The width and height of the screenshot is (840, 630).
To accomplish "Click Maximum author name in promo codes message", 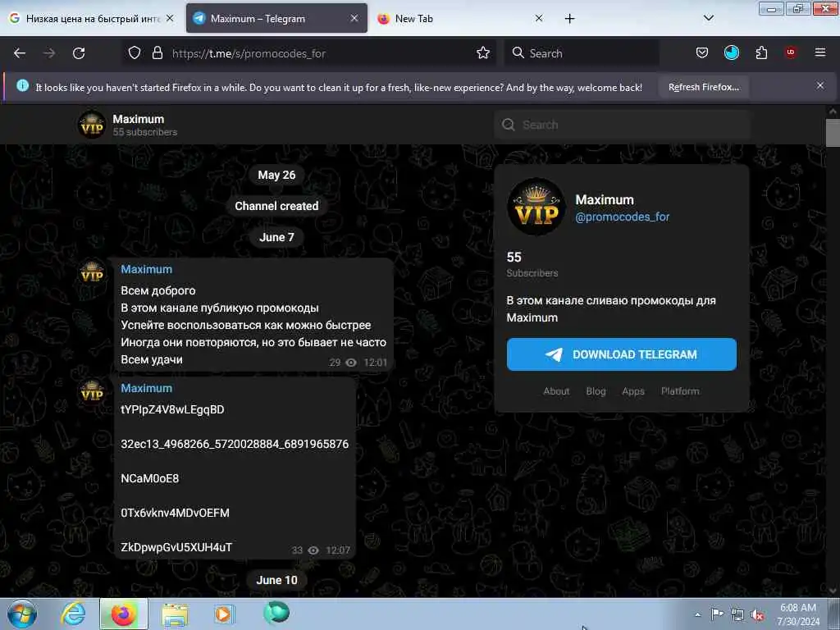I will coord(146,388).
